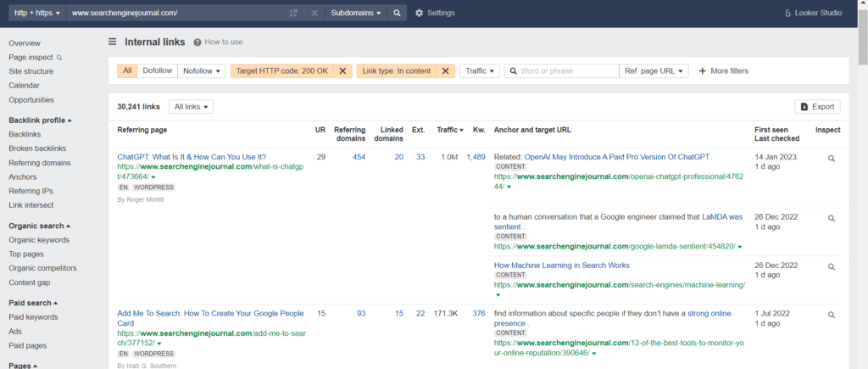Image resolution: width=868 pixels, height=369 pixels.
Task: Open the How to use help
Action: [x=218, y=42]
